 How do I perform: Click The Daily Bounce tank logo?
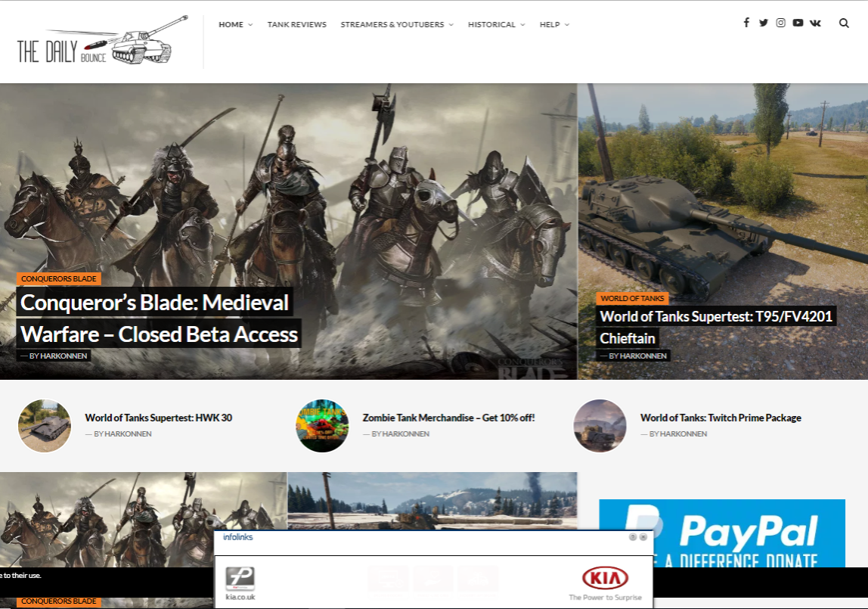click(x=102, y=41)
